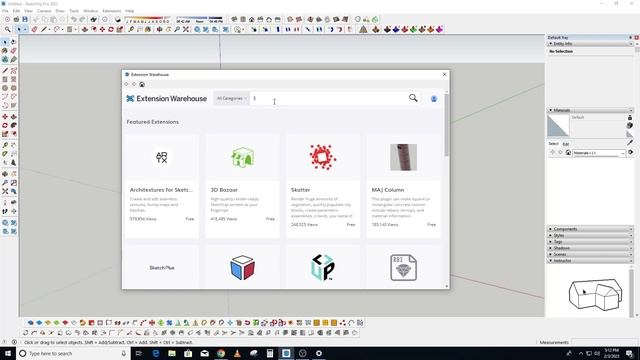The image size is (640, 360).
Task: Click the Extension Warehouse vertical scrollbar
Action: tap(446, 124)
